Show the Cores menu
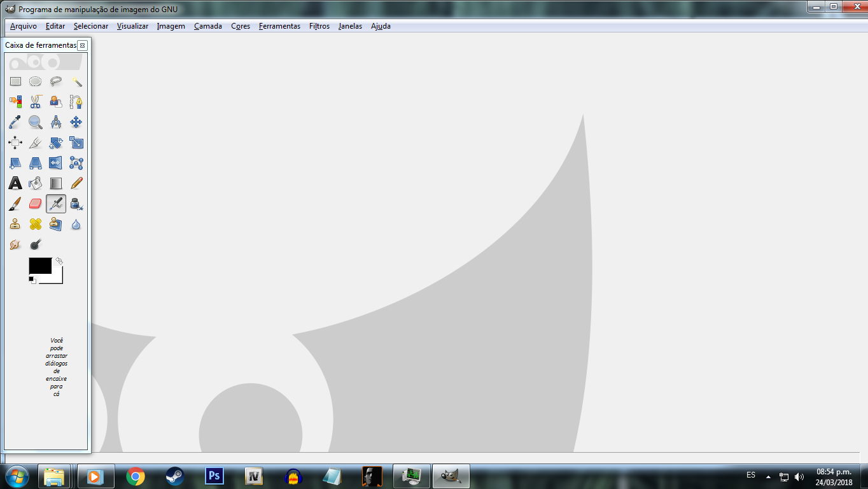The width and height of the screenshot is (868, 489). click(241, 26)
